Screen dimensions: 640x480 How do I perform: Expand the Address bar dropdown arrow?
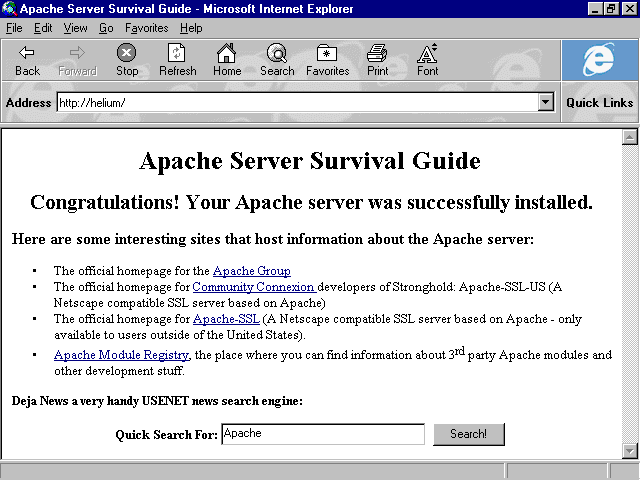pyautogui.click(x=546, y=102)
